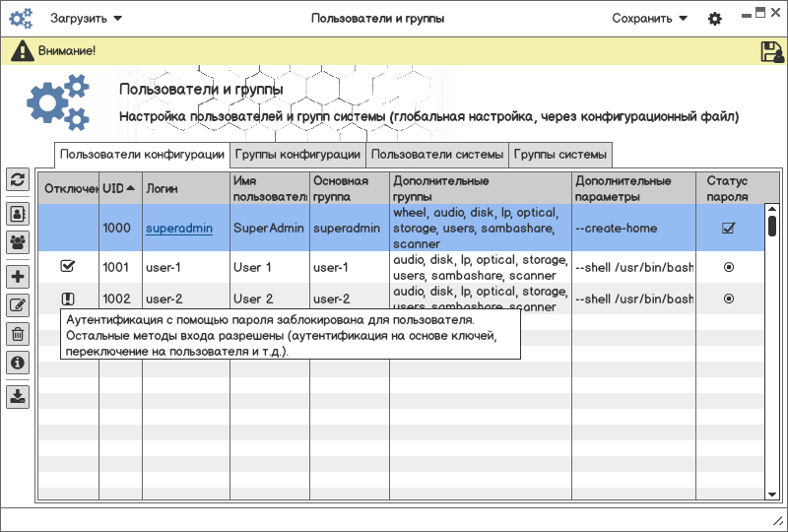Viewport: 788px width, 532px height.
Task: Click the edit pencil icon
Action: coord(18,304)
